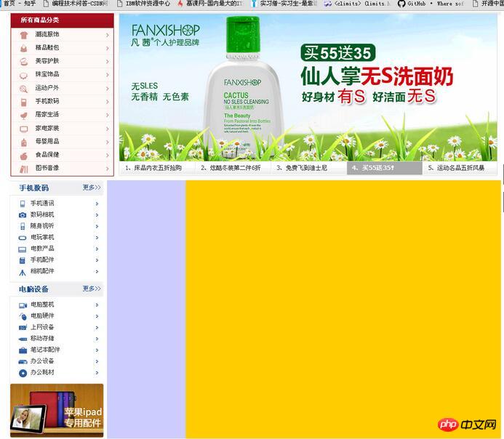Open the 慕课网 bookmark
Image resolution: width=504 pixels, height=439 pixels.
211,4
